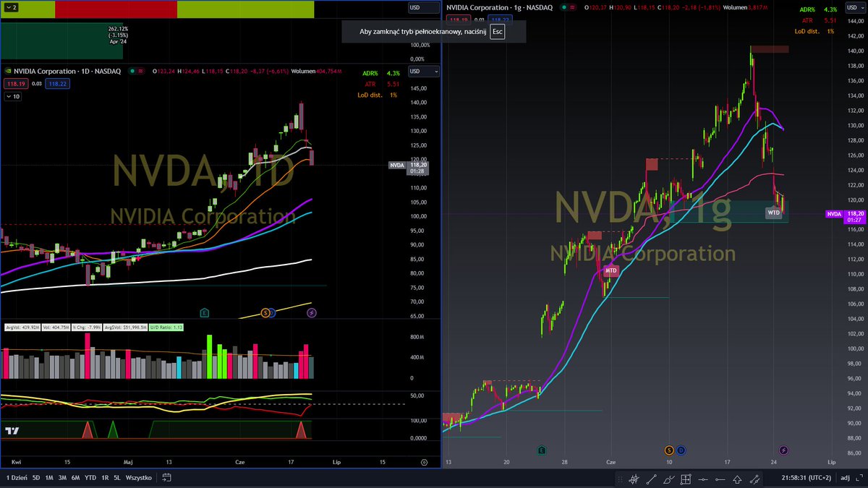Viewport: 868px width, 488px height.
Task: Open the go-to-date calendar icon
Action: point(166,477)
